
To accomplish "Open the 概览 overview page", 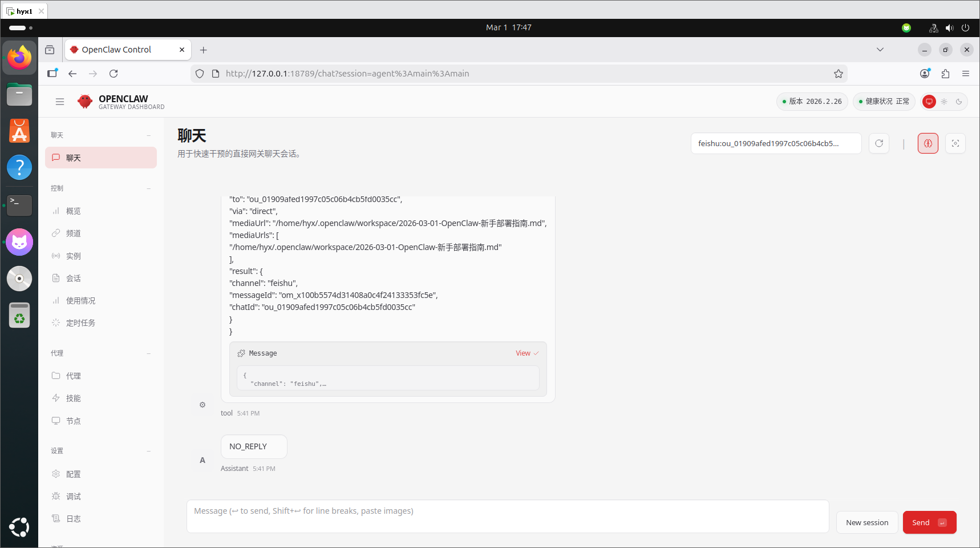I will [101, 211].
